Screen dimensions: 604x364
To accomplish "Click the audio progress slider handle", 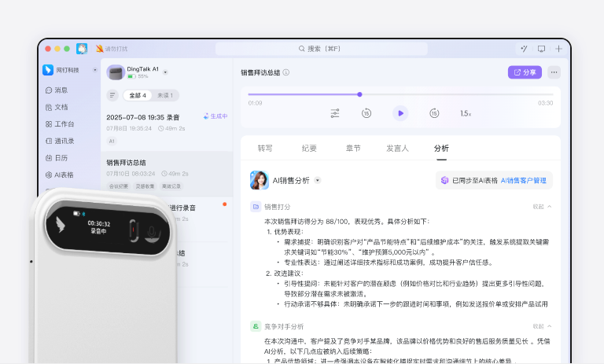I will [359, 94].
